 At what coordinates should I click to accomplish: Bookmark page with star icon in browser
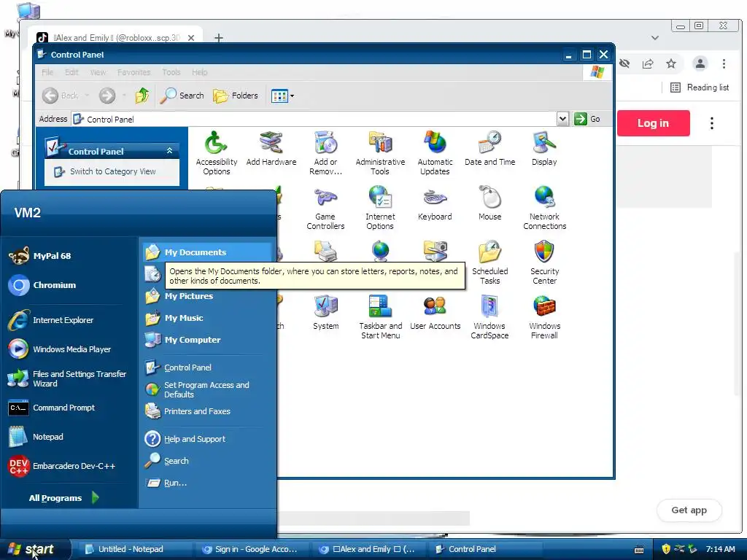pos(671,63)
